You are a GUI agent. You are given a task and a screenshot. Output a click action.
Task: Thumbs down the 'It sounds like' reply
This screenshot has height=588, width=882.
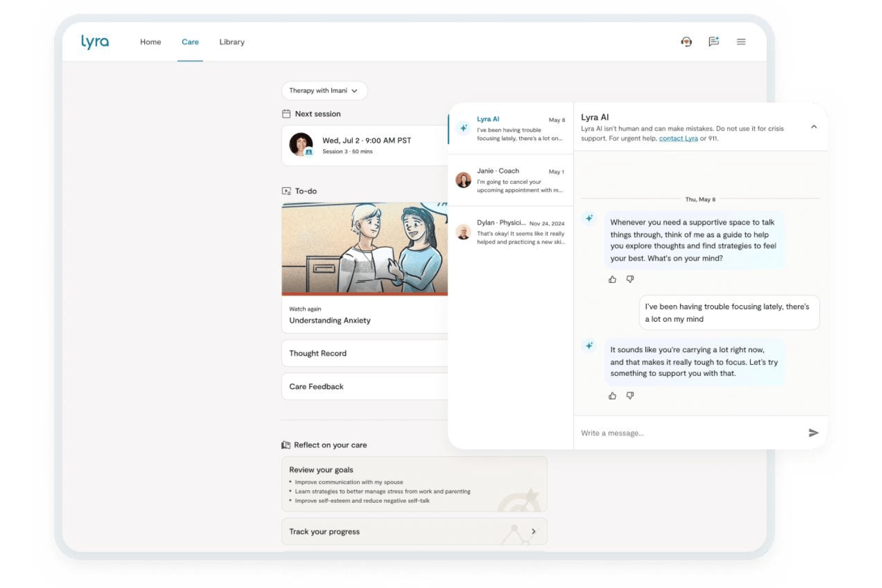click(630, 396)
